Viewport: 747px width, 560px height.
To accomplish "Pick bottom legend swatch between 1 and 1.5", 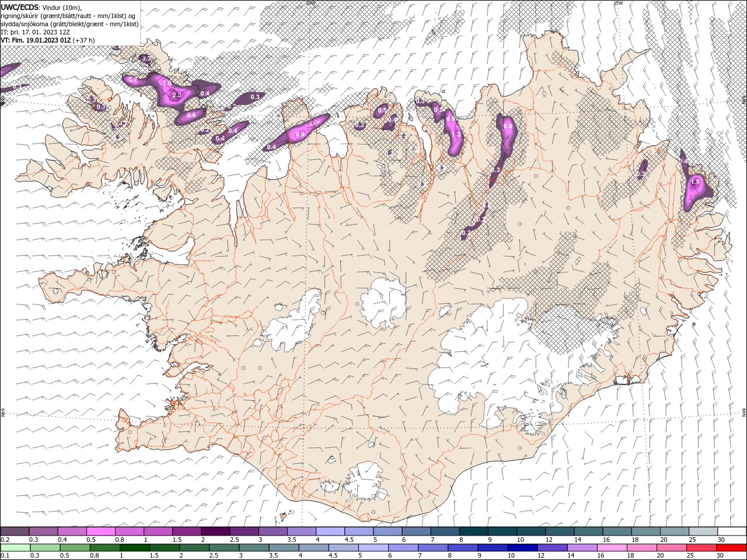I will click(x=134, y=548).
